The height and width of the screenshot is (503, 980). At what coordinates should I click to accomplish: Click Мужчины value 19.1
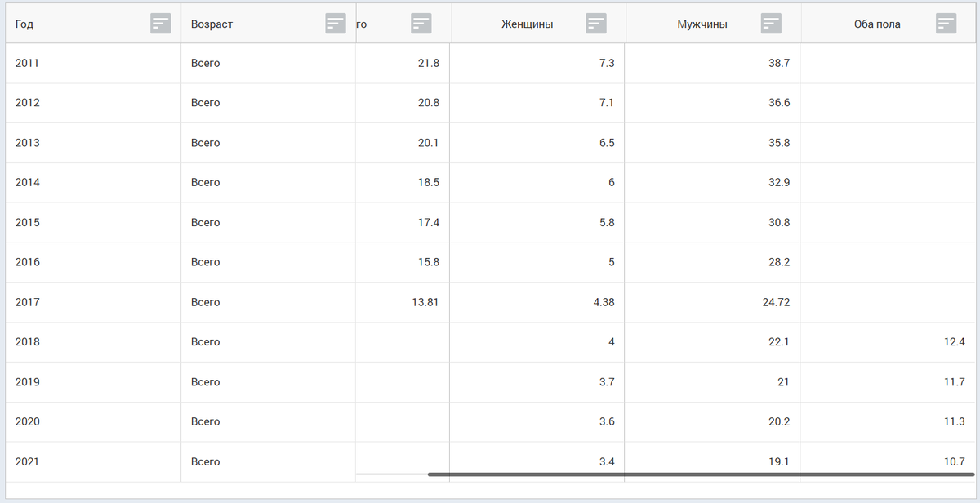pyautogui.click(x=779, y=462)
